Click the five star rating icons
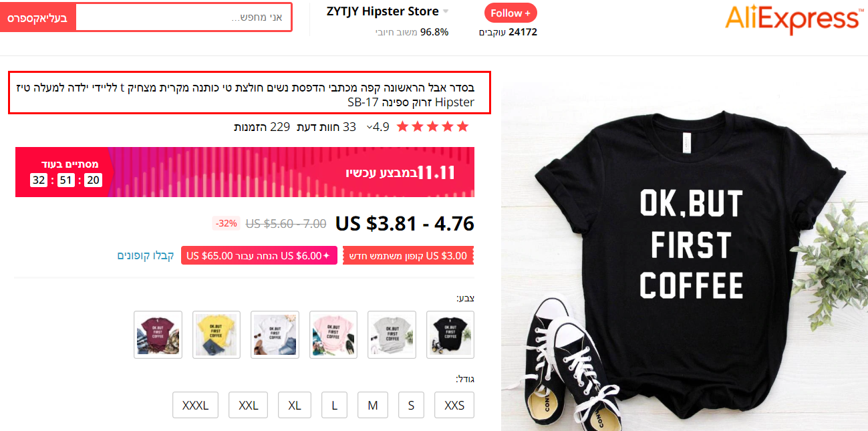Screen dimensions: 868x431 pyautogui.click(x=433, y=127)
